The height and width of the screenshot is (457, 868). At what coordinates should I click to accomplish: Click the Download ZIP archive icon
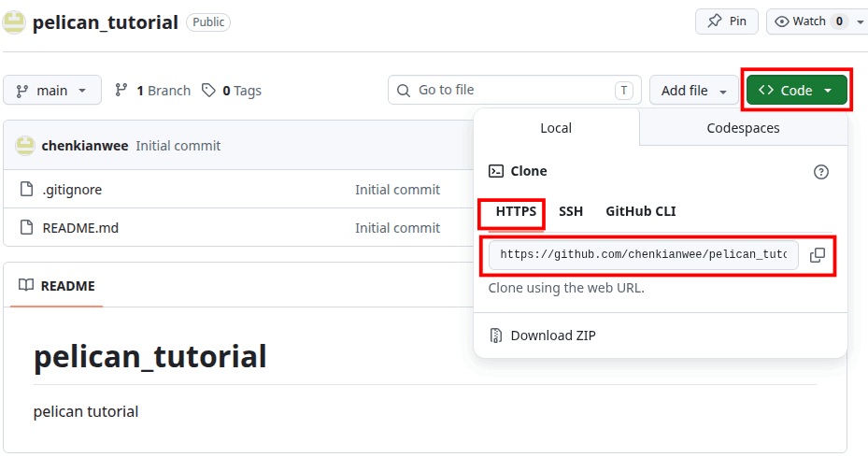tap(496, 336)
